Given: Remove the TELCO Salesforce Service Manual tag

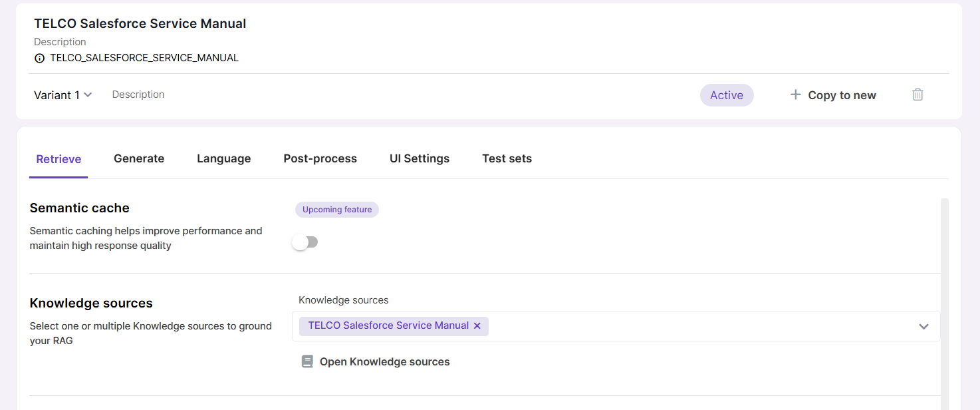Looking at the screenshot, I should [477, 326].
